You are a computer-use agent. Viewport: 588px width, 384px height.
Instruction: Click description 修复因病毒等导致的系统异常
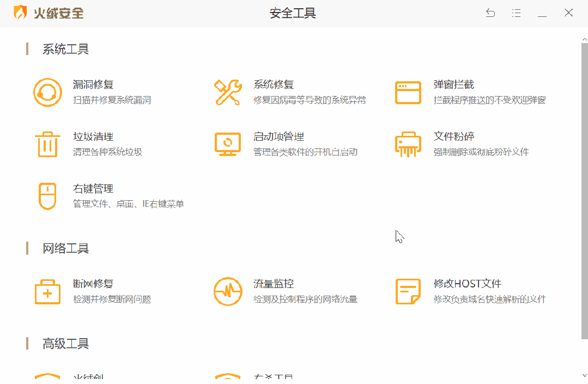tap(310, 100)
